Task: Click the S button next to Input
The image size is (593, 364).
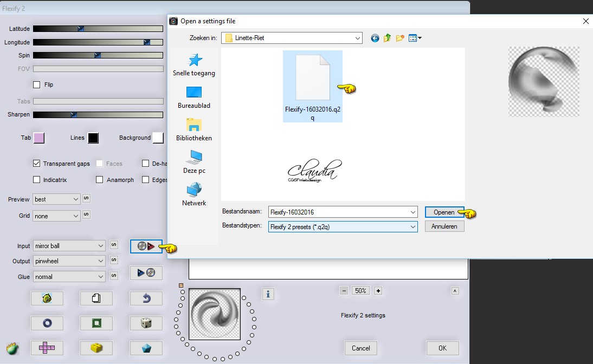Action: click(x=114, y=245)
